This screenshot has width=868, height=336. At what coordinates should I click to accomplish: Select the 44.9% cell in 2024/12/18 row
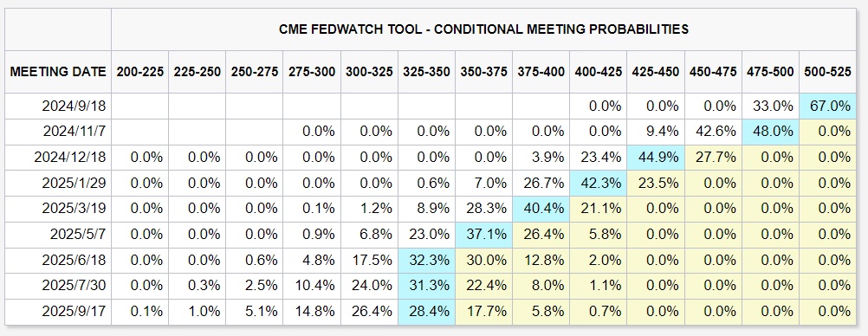[x=656, y=158]
